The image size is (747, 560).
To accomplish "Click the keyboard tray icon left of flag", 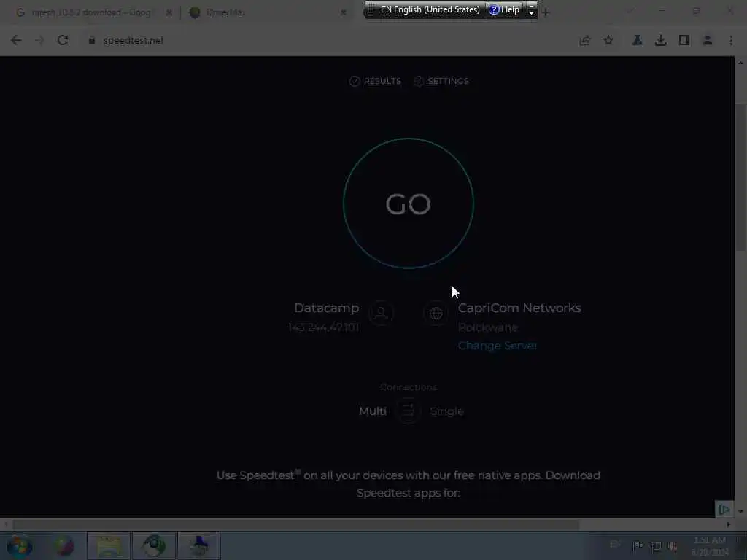I will [615, 545].
